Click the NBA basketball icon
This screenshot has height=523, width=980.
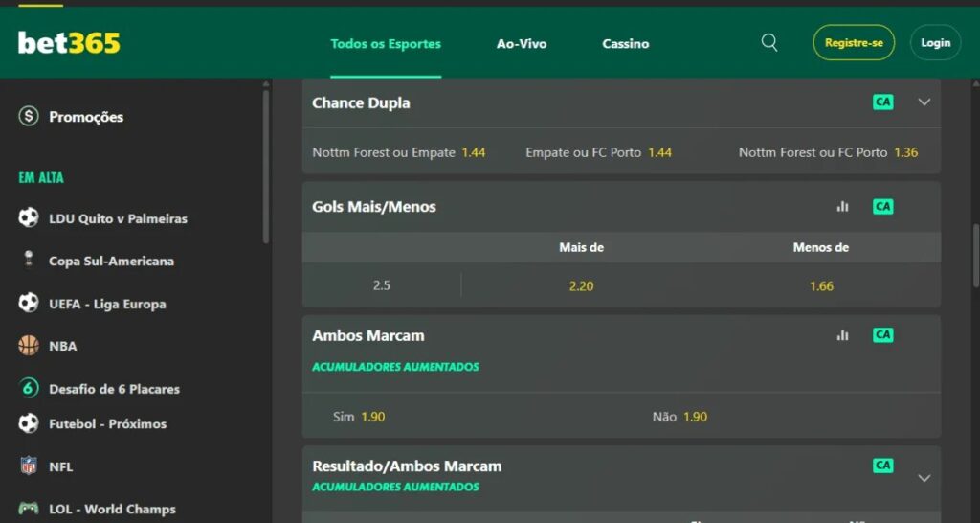coord(29,346)
